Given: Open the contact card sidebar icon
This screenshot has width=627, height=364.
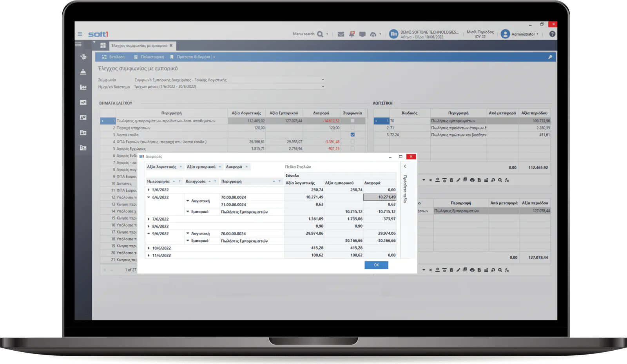Looking at the screenshot, I should point(83,133).
